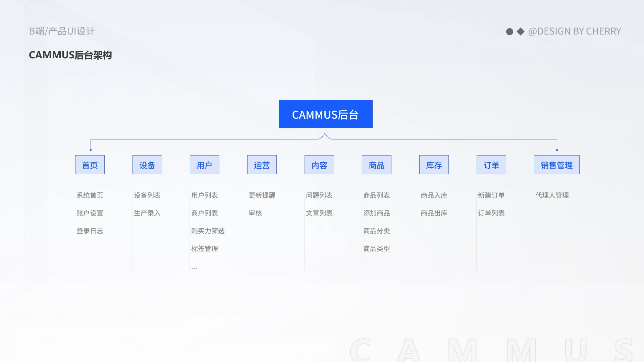This screenshot has height=362, width=644.
Task: Click 系统首页 under 首页
Action: click(90, 195)
